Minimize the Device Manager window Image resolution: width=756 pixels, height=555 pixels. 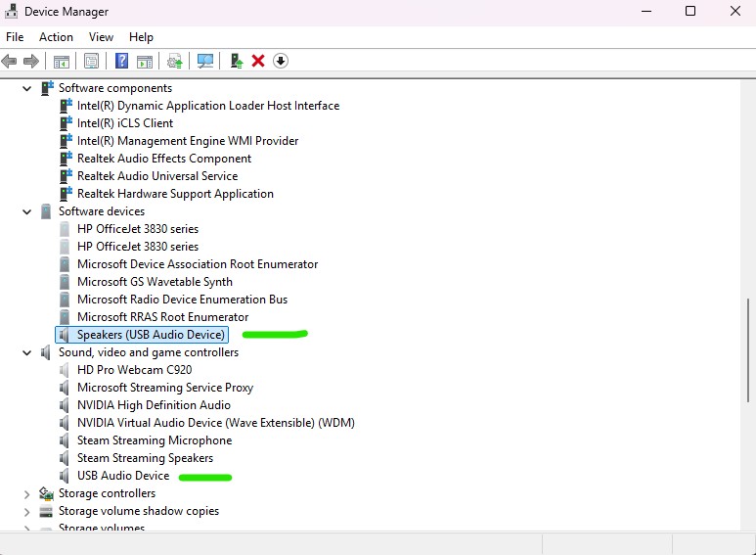(646, 11)
